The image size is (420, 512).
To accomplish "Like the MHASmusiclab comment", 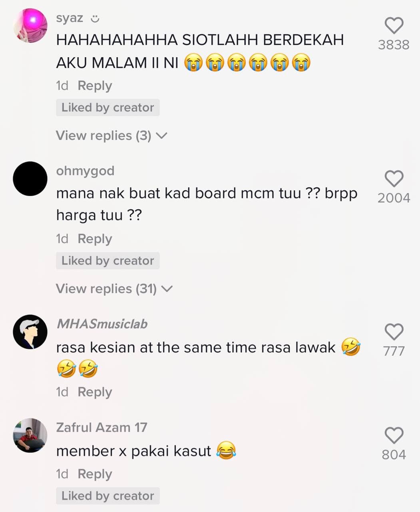I will coord(394,332).
